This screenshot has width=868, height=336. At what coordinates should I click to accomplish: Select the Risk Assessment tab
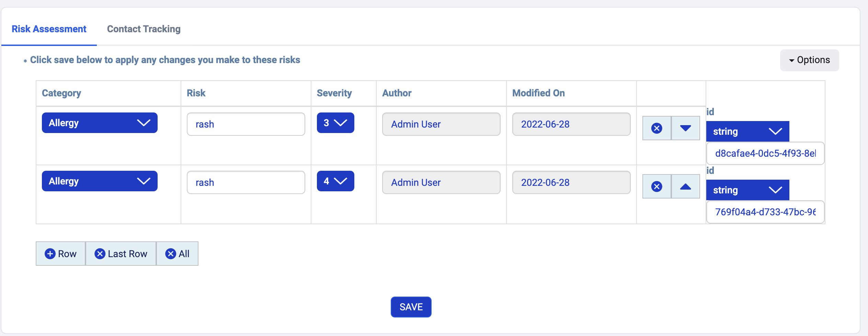point(49,29)
